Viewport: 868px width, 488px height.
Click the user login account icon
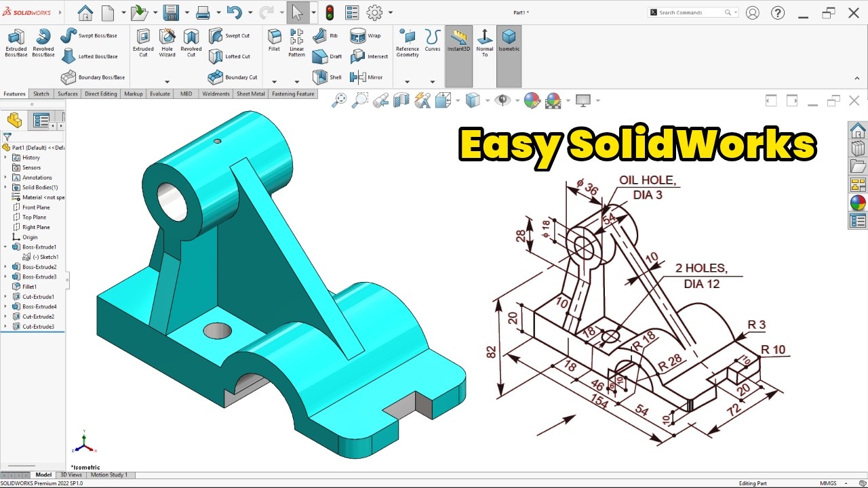tap(752, 12)
